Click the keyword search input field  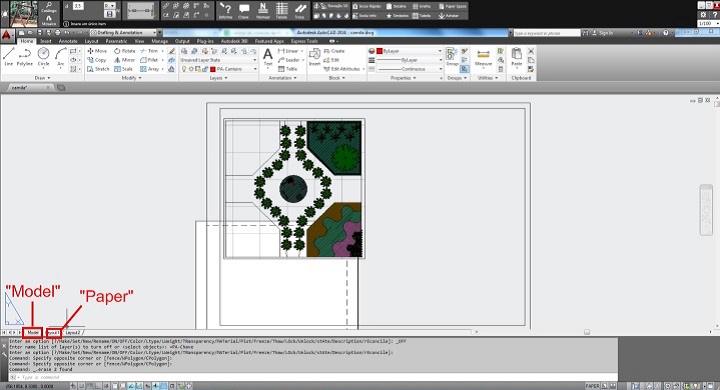[546, 33]
